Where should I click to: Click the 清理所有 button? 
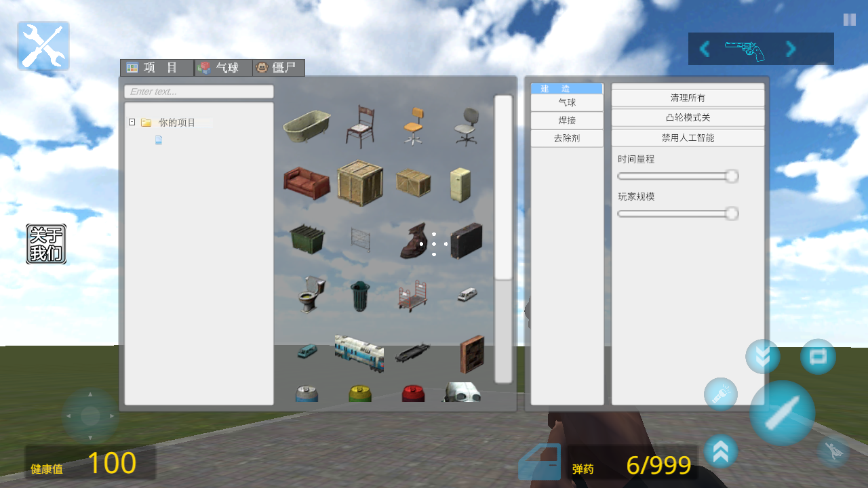pos(688,98)
